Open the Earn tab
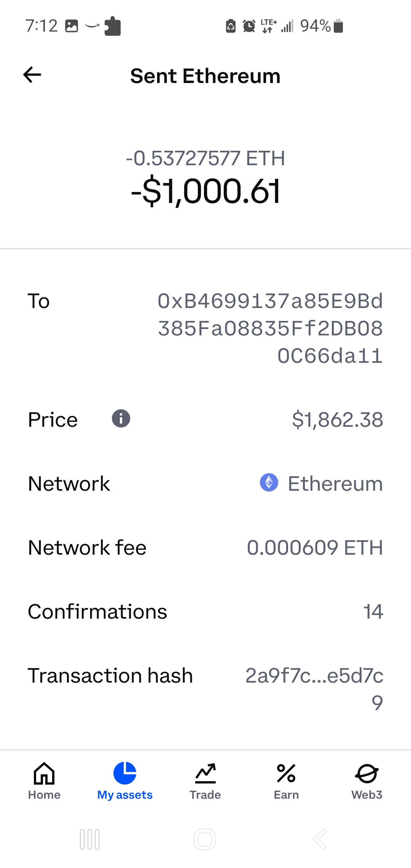The width and height of the screenshot is (411, 868). (286, 781)
